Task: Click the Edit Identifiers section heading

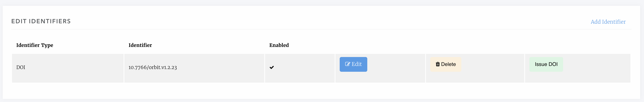Action: [41, 21]
